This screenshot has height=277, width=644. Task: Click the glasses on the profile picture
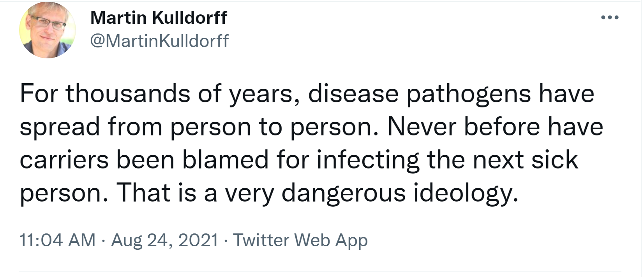48,23
